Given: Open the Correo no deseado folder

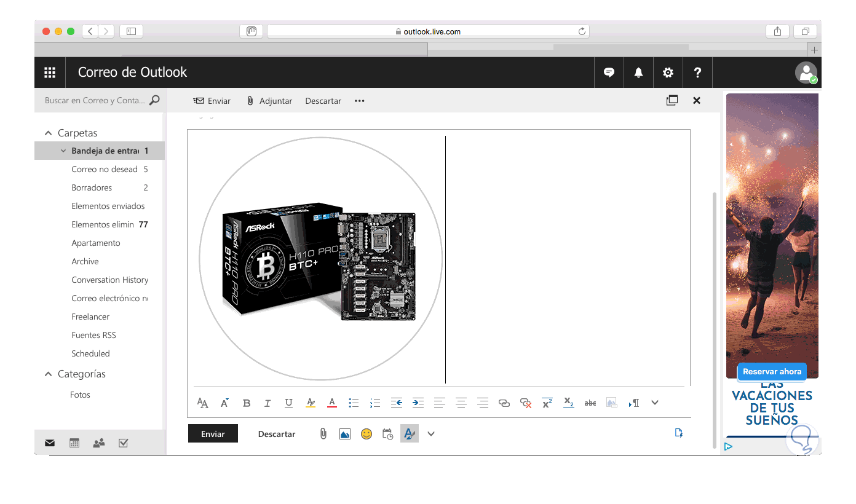Looking at the screenshot, I should pyautogui.click(x=105, y=169).
